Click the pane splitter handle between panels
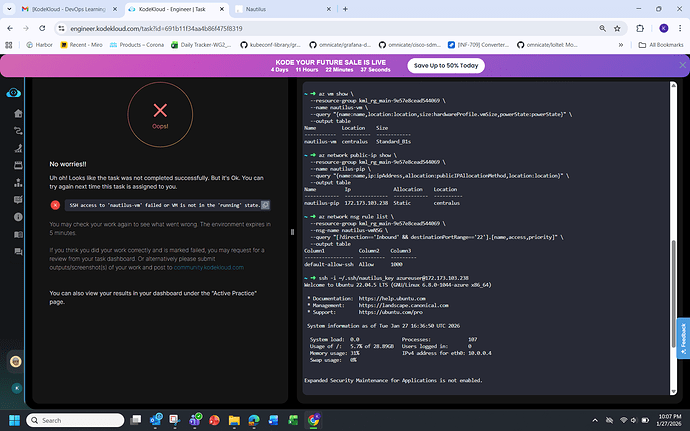This screenshot has width=690, height=431. coord(292,232)
